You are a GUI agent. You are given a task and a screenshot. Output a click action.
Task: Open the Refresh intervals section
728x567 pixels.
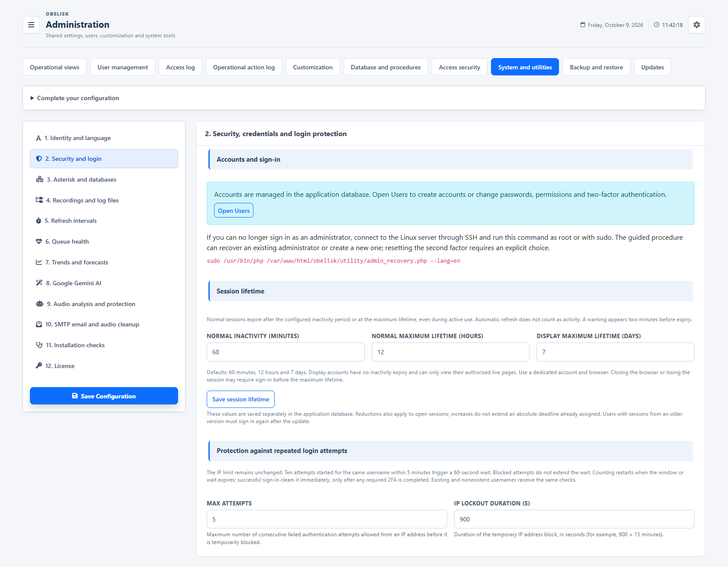click(x=104, y=221)
